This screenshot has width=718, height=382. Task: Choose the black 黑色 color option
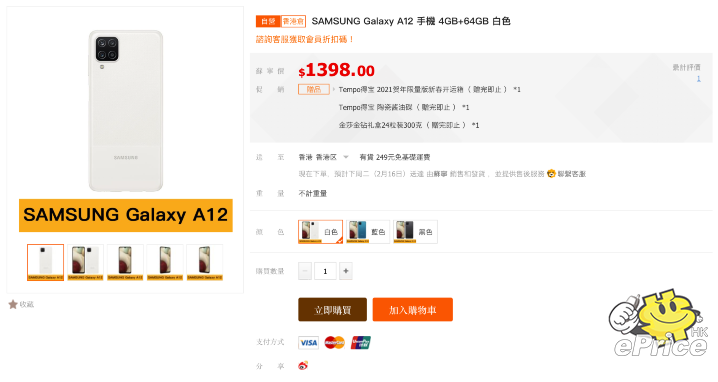pos(415,232)
